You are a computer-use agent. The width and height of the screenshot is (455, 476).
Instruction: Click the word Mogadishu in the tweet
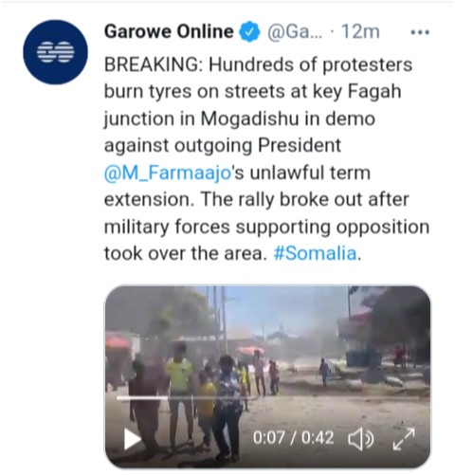(x=249, y=119)
